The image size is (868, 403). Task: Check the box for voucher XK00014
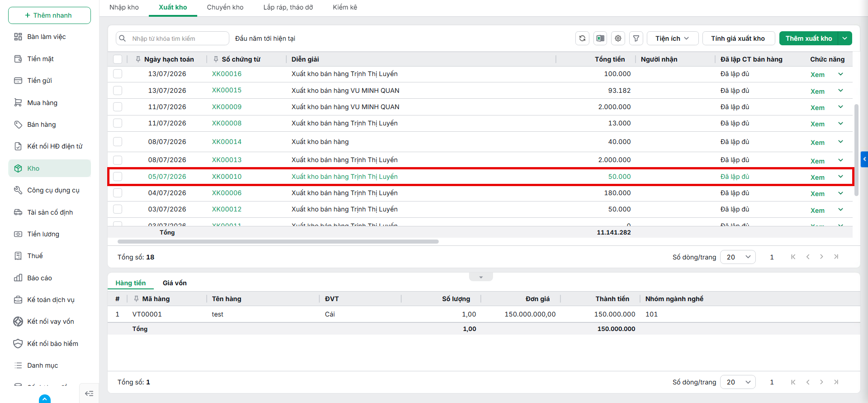[x=118, y=142]
